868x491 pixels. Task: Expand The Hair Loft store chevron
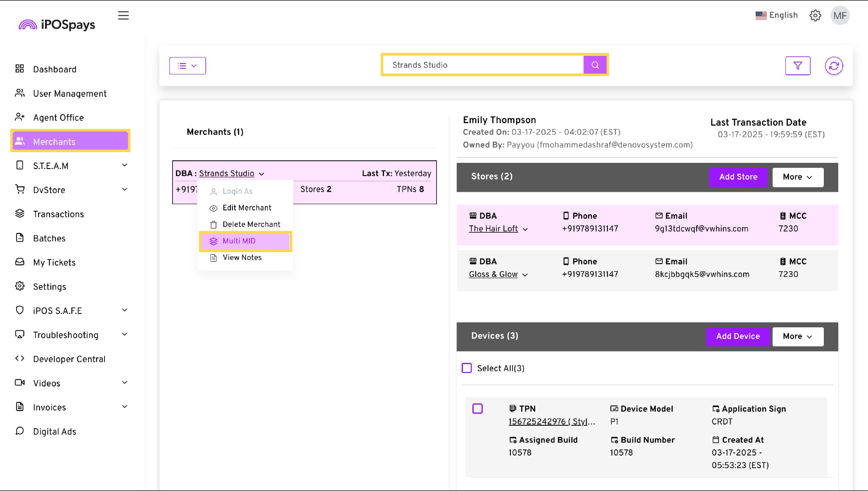pyautogui.click(x=525, y=229)
